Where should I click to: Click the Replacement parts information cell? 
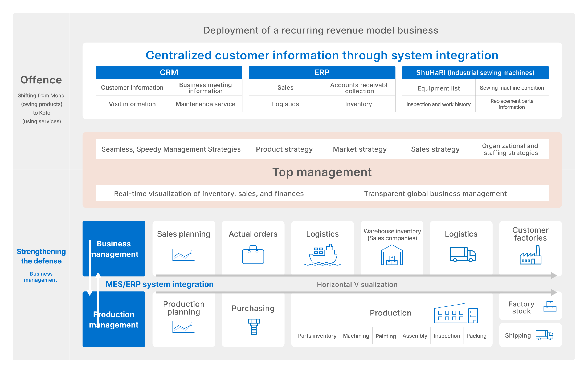tap(512, 104)
